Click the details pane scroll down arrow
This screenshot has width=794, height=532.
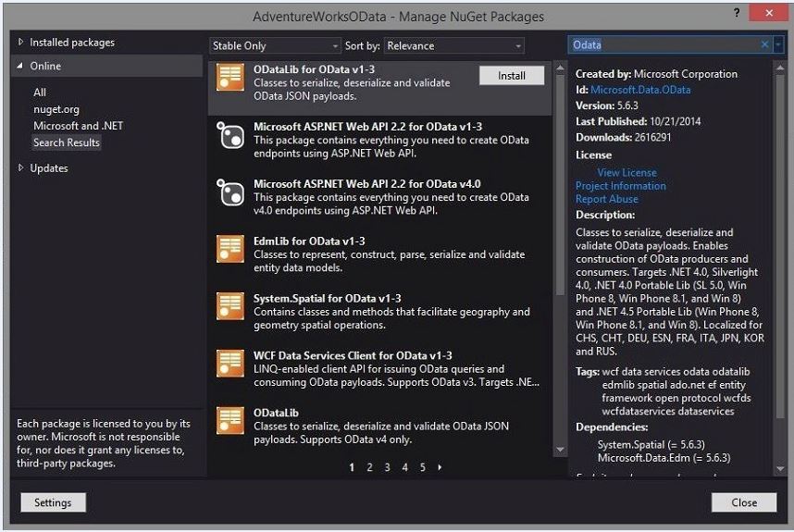780,469
